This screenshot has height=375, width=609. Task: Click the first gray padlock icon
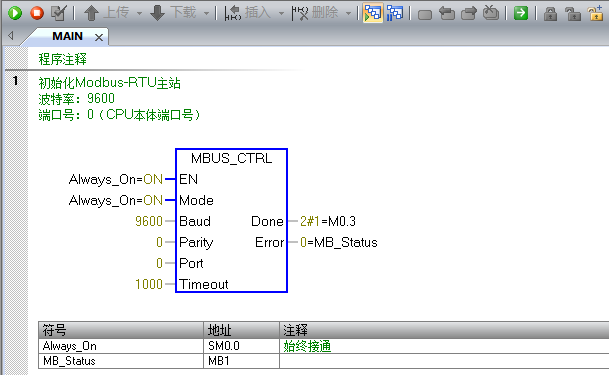550,14
